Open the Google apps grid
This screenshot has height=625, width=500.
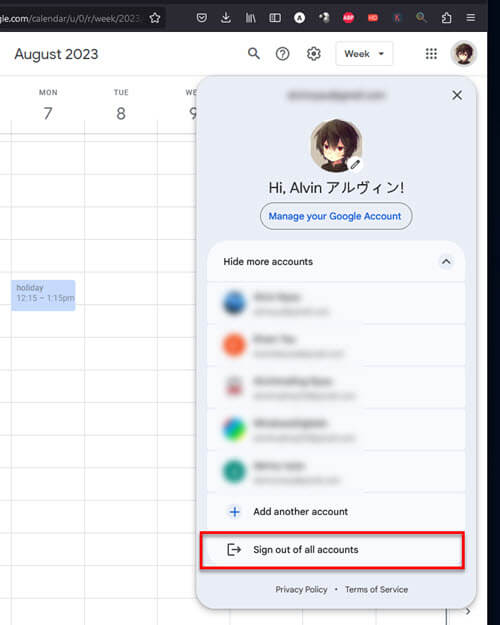pyautogui.click(x=431, y=53)
